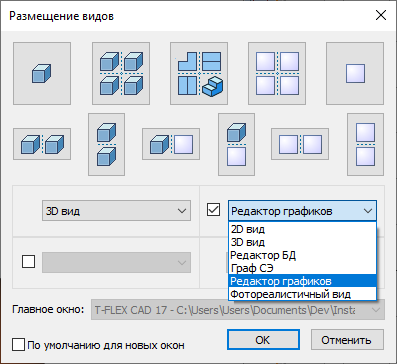Toggle По умолчанию для новых окон
The height and width of the screenshot is (364, 397).
[x=18, y=345]
